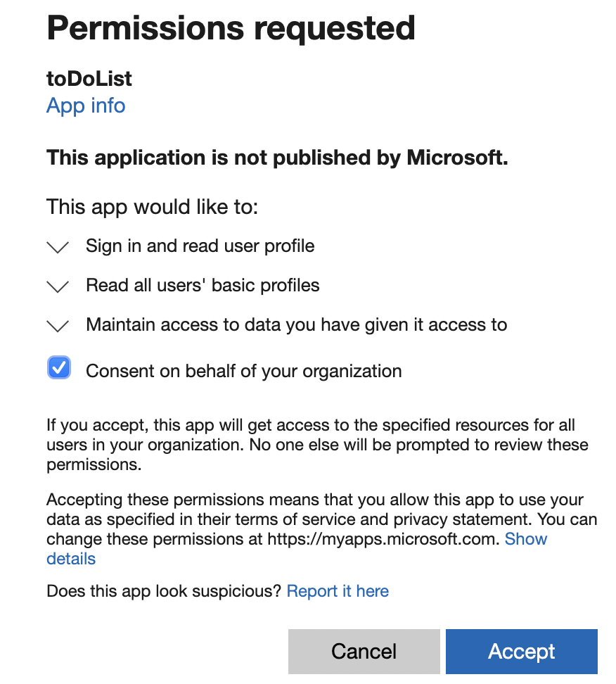Expand the 'Read all users' basic profiles' chevron

[x=58, y=286]
